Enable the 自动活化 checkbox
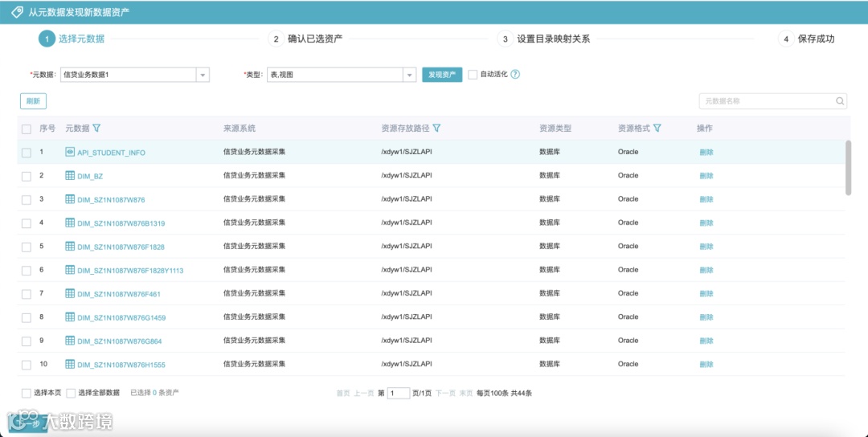The image size is (868, 437). pos(473,75)
